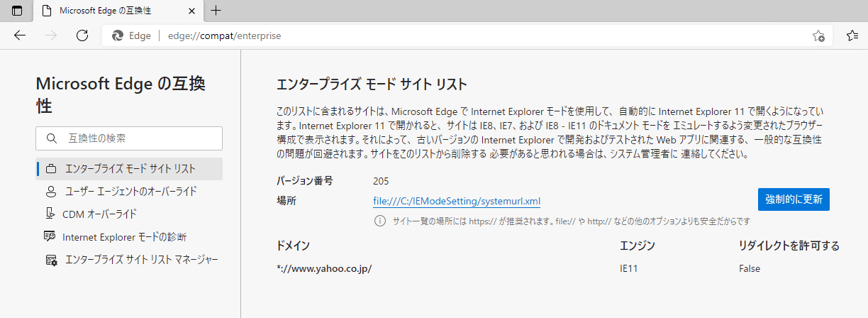Screen dimensions: 868x318
Task: Click the リダイレクトを許可する column header
Action: click(x=789, y=246)
